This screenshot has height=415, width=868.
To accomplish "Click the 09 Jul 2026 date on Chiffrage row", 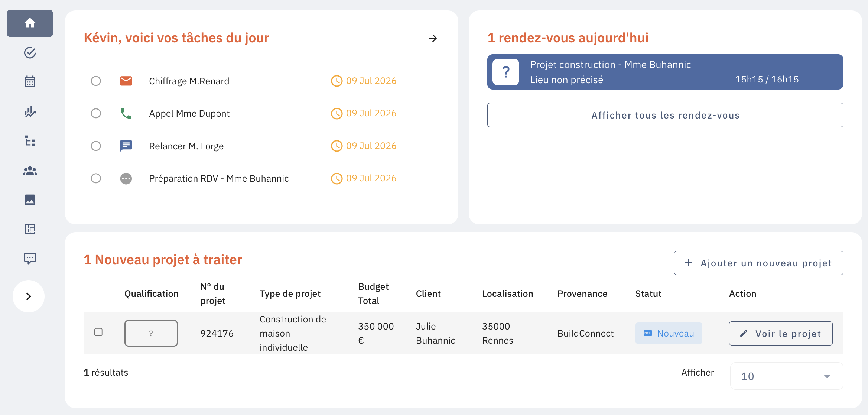I will point(371,81).
